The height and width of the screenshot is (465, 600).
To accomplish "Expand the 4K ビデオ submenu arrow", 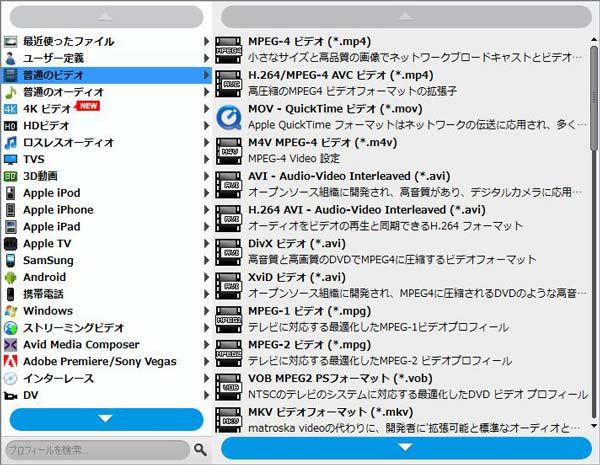I will click(x=206, y=109).
